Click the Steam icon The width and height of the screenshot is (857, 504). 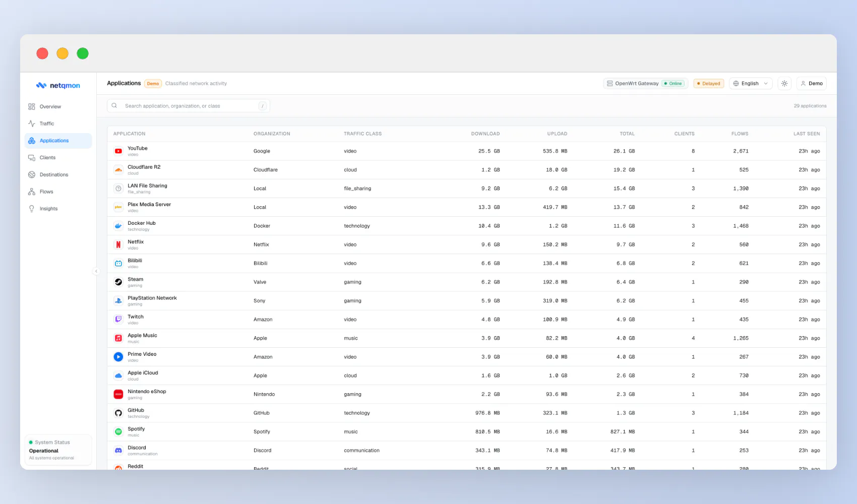pyautogui.click(x=118, y=282)
